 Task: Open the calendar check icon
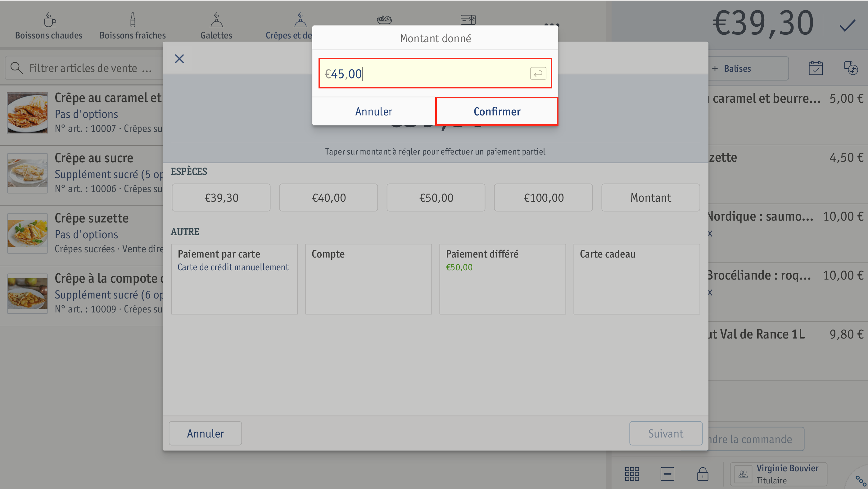[x=816, y=68]
